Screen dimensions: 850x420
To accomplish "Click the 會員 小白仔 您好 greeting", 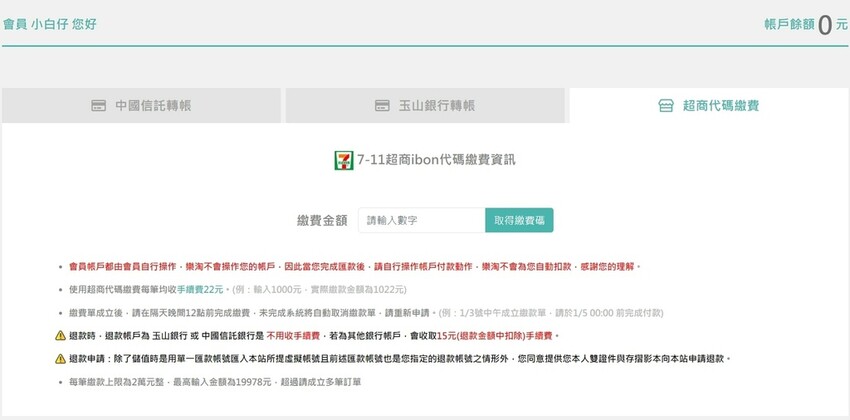I will point(50,24).
